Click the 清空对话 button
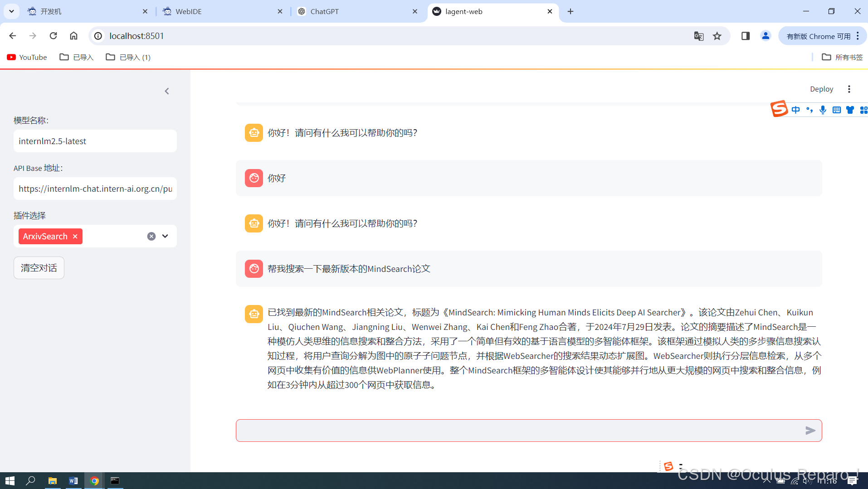Viewport: 868px width, 489px height. pyautogui.click(x=39, y=267)
